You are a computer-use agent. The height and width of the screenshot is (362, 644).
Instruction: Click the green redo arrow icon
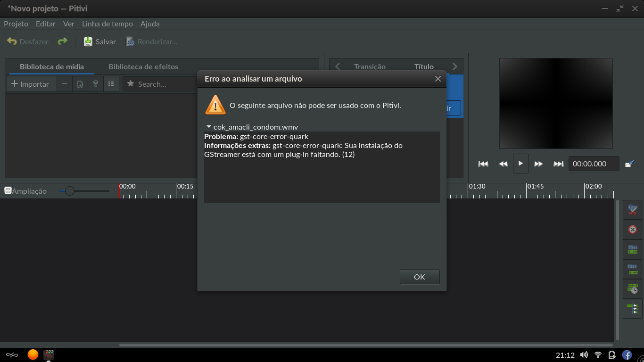[x=62, y=41]
